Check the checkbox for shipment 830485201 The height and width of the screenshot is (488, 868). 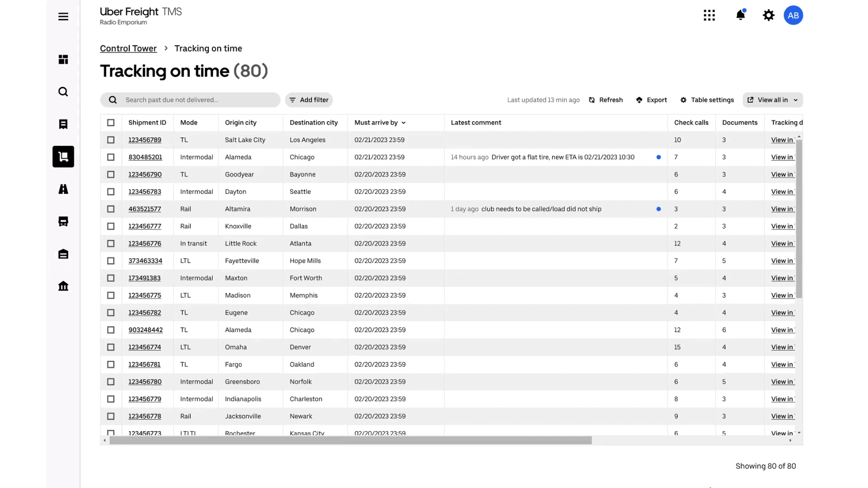[x=110, y=157]
